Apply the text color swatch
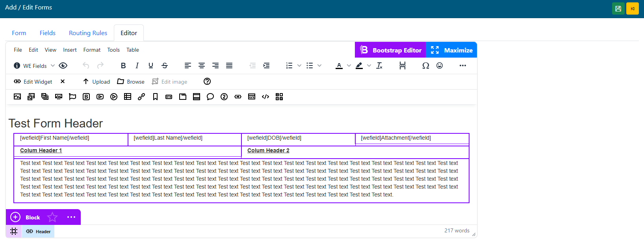This screenshot has height=247, width=644. (x=339, y=66)
